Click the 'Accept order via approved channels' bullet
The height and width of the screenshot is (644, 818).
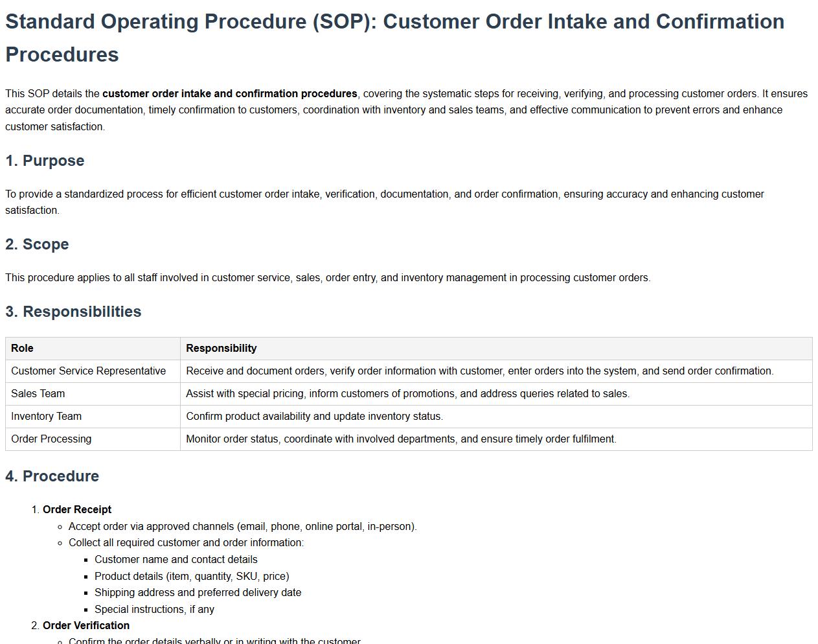242,527
